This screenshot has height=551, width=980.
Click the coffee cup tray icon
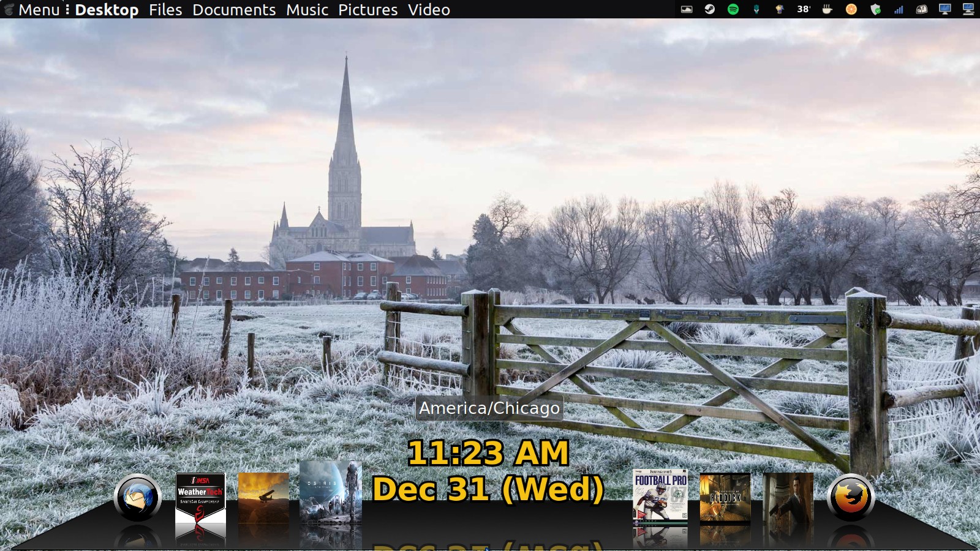827,9
